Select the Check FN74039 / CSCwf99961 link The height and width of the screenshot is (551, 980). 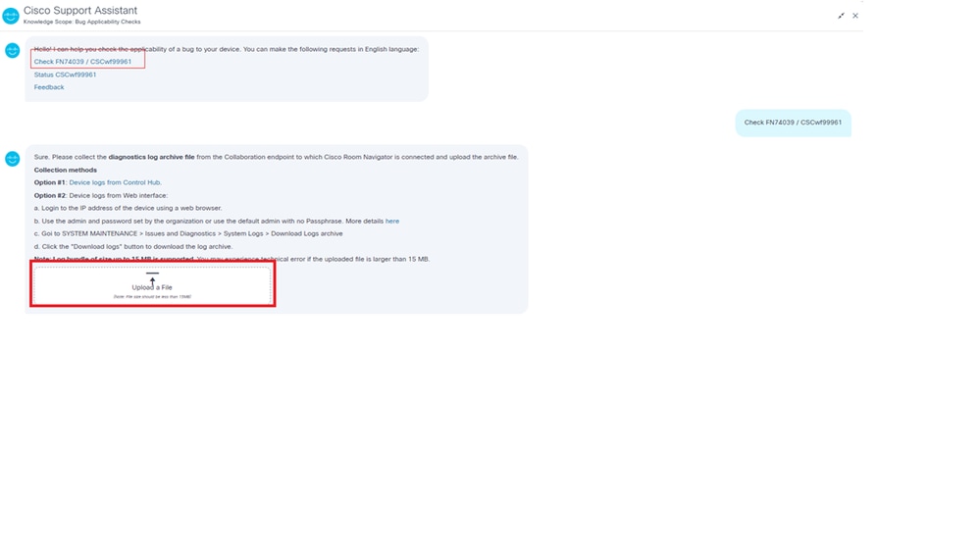point(82,62)
